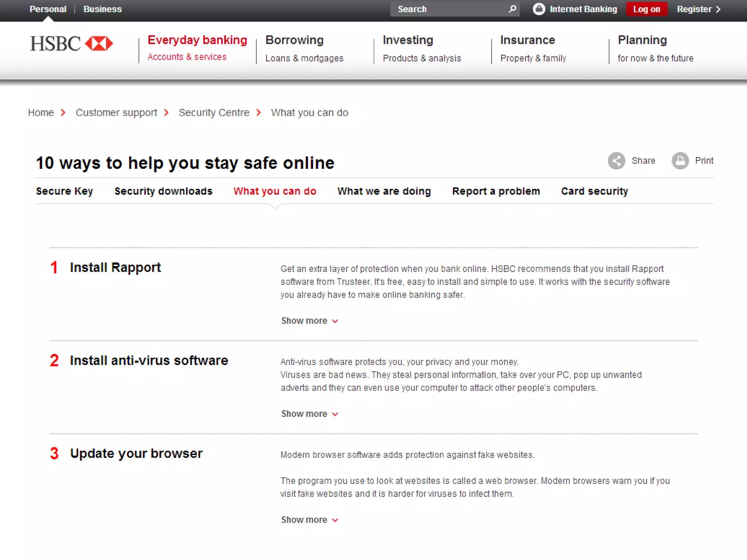Click the Register arrow chevron

(718, 9)
